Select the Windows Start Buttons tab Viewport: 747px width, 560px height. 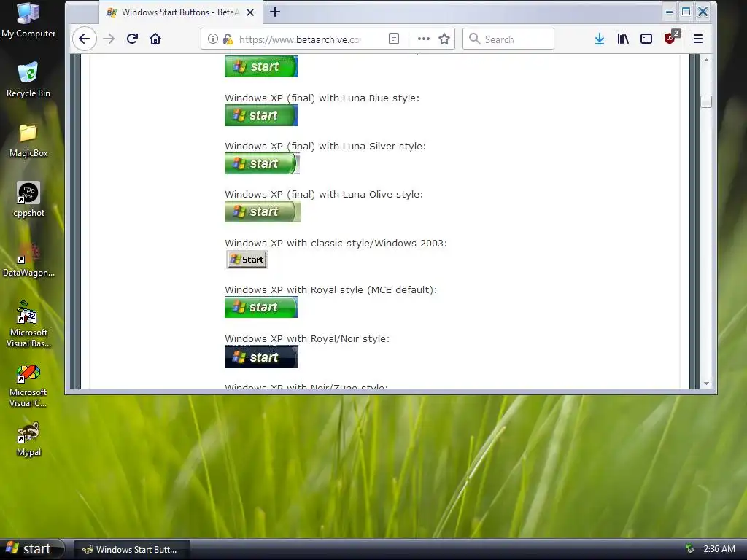pos(181,12)
